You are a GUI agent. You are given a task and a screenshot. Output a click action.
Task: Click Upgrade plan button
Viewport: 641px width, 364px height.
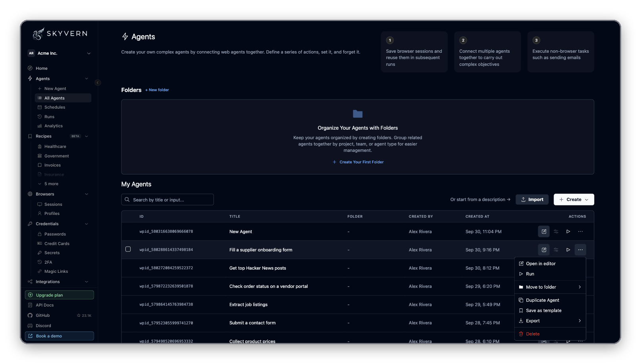click(60, 295)
